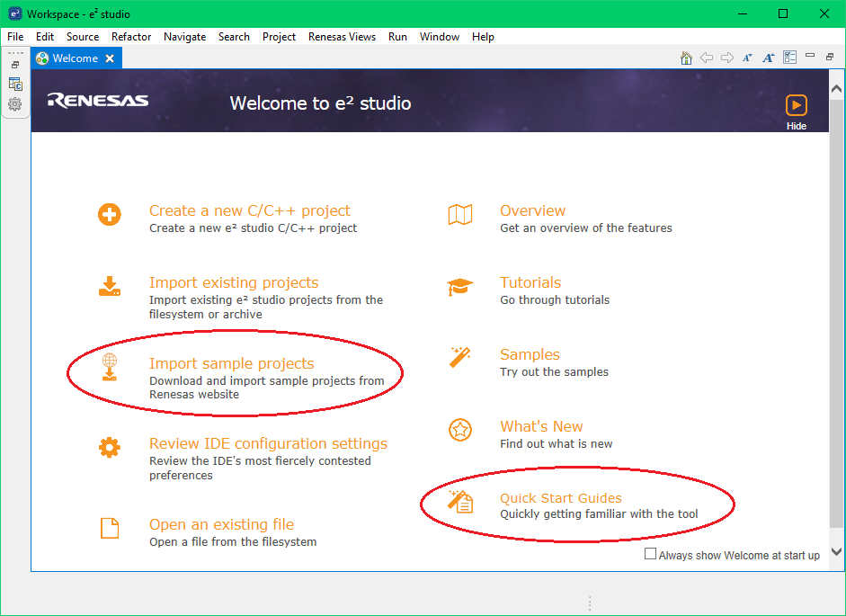The image size is (846, 616).
Task: Click the Overview map icon
Action: [460, 215]
